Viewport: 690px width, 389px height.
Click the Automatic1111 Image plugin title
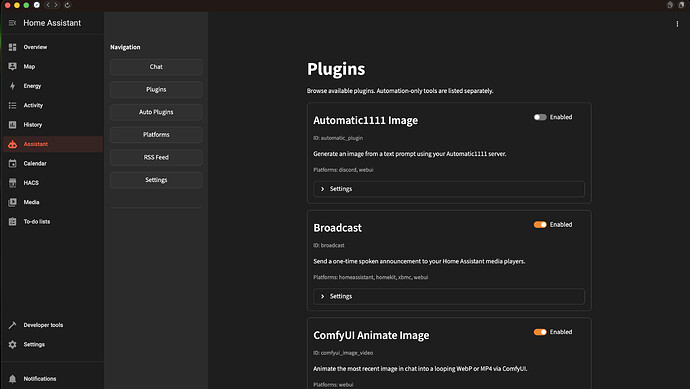[x=365, y=120]
